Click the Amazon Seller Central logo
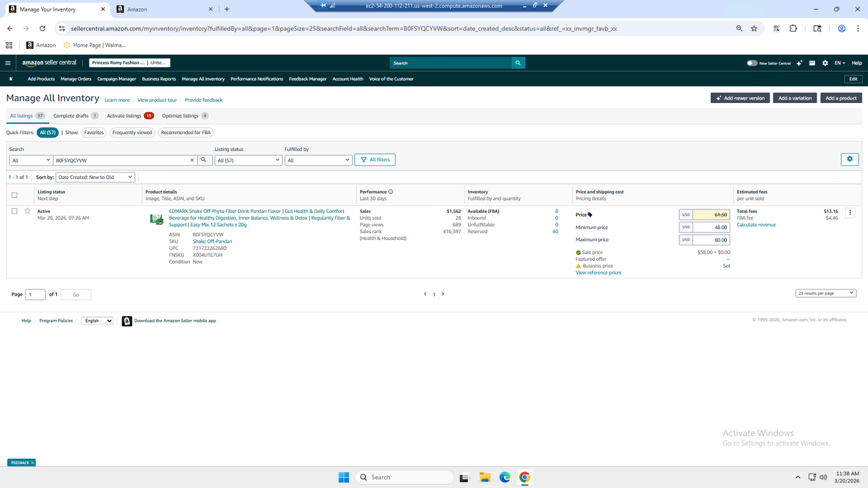 point(49,63)
